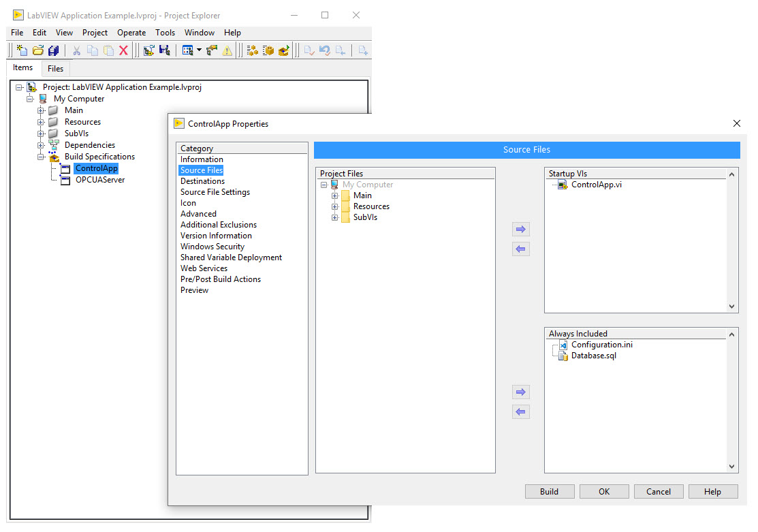Click the Copy toolbar icon
The width and height of the screenshot is (758, 532).
coord(93,50)
